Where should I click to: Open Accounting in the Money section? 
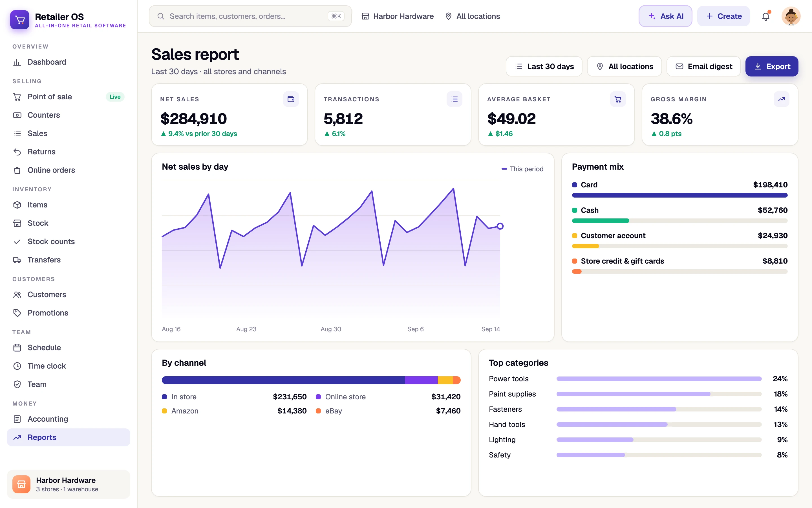69,419
